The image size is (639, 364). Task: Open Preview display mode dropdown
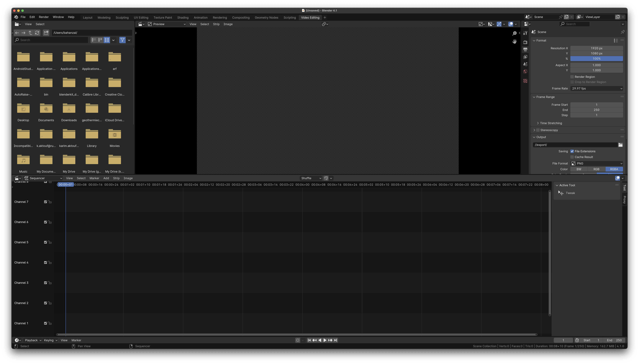(x=167, y=24)
